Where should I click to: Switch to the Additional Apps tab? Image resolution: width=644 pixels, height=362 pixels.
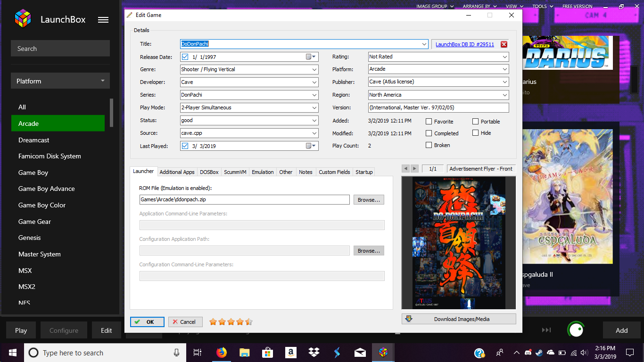(177, 172)
